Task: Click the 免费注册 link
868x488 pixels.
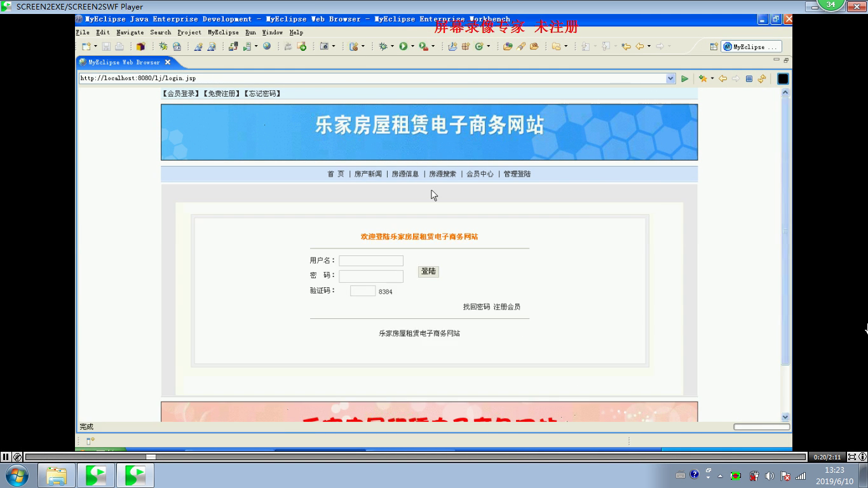Action: (x=222, y=93)
